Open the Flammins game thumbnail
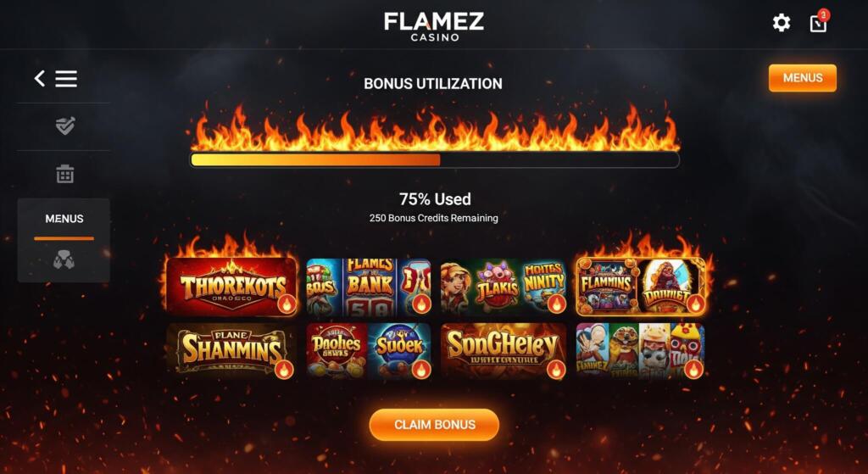This screenshot has height=474, width=868. (x=641, y=287)
